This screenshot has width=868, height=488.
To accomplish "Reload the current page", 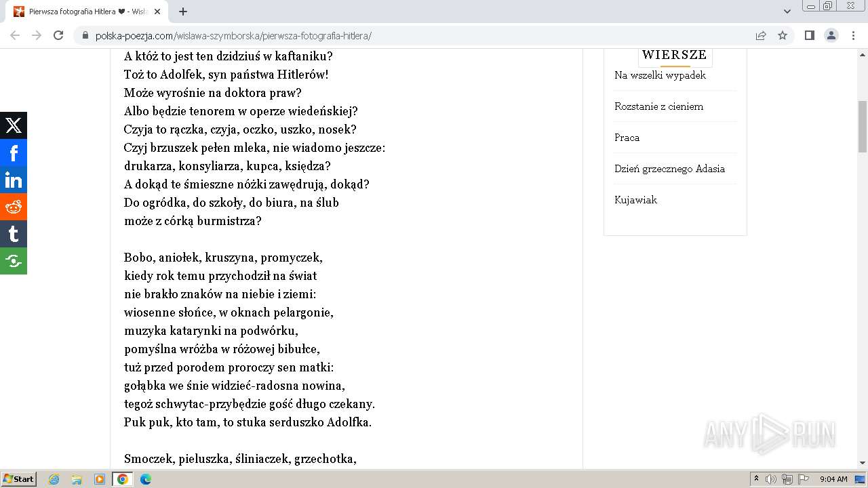I will pyautogui.click(x=58, y=35).
